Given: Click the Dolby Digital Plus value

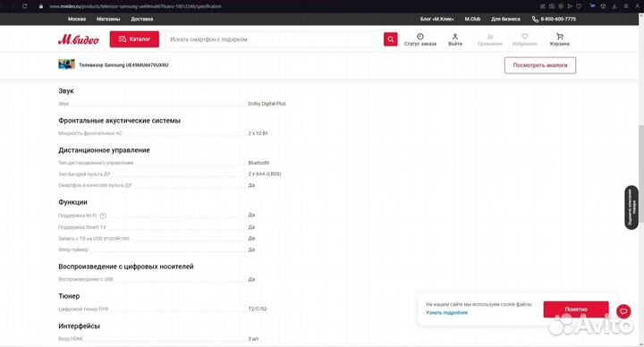Looking at the screenshot, I should tap(267, 104).
